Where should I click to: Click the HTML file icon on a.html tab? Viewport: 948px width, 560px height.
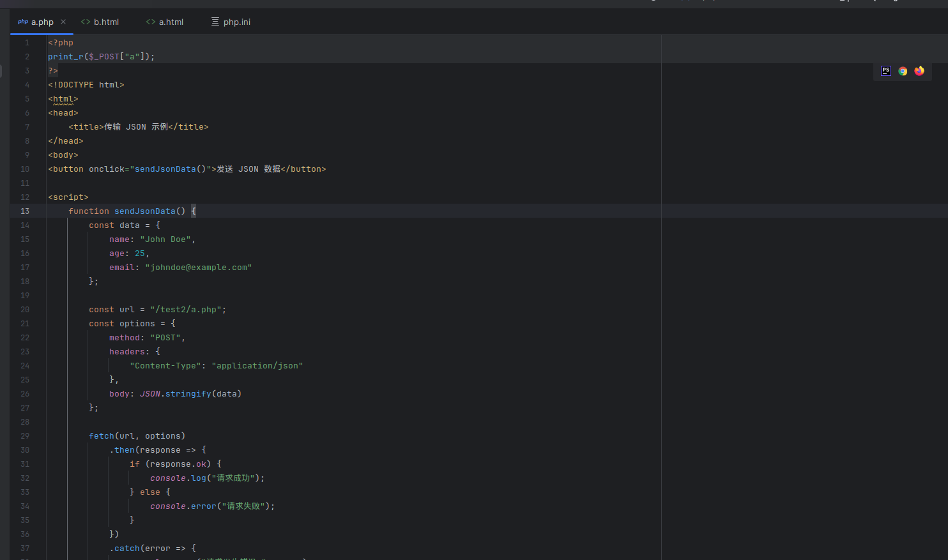[151, 22]
